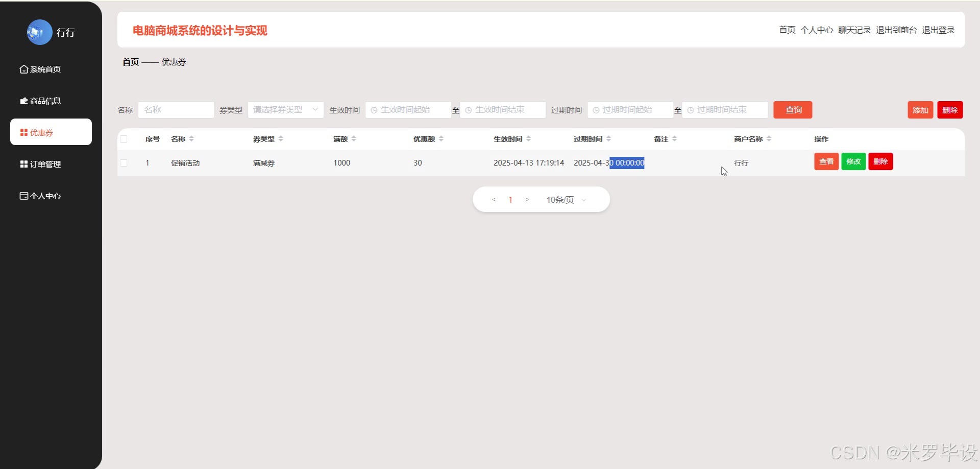Click the 生效时间结束 date field
Screen dimensions: 980x469
(503, 110)
